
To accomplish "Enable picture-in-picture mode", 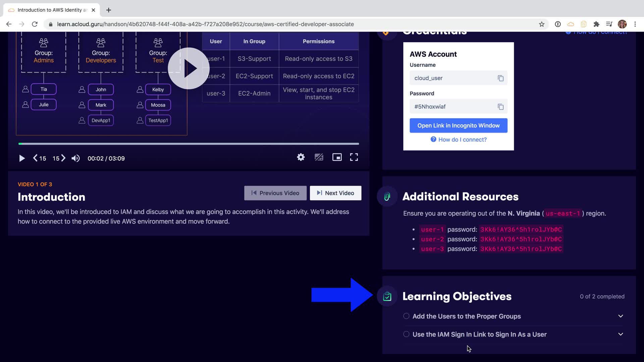I will pos(337,157).
